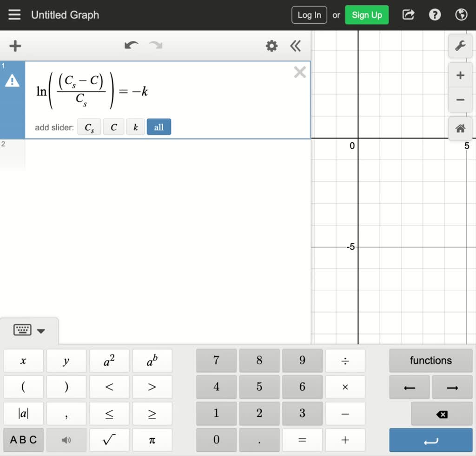Click the warning icon on expression 1
Screen dimensions: 476x456
12,81
